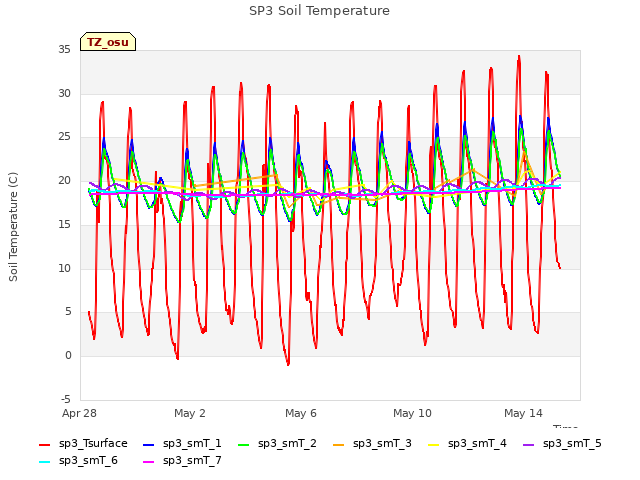Viewport: 640px width, 480px height.
Task: Select the sp3_smT_6 legend label
Action: pyautogui.click(x=88, y=461)
